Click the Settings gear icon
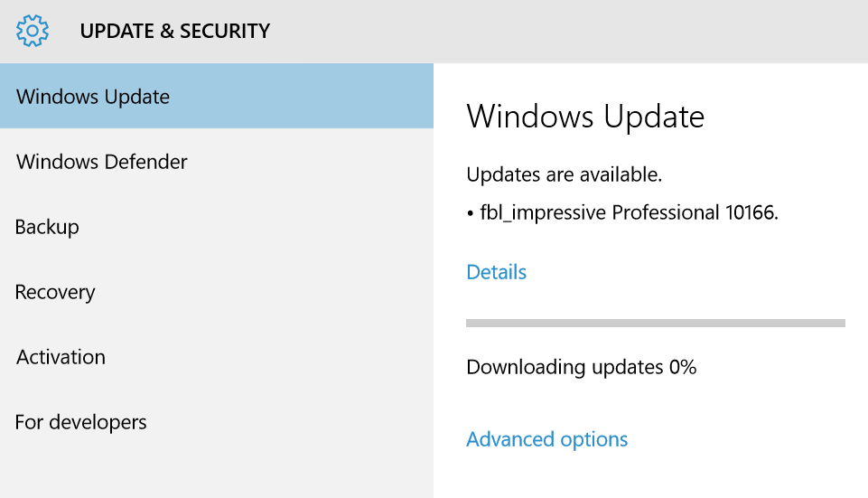The image size is (868, 498). point(33,31)
